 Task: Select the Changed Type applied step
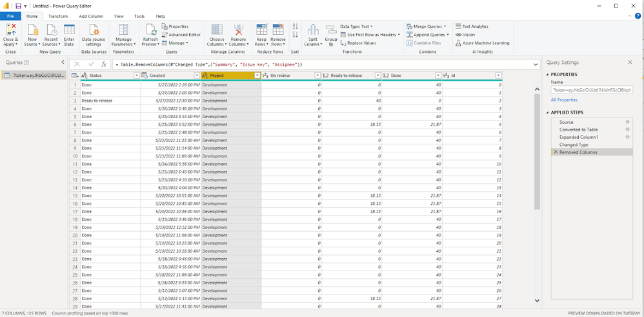[x=574, y=145]
